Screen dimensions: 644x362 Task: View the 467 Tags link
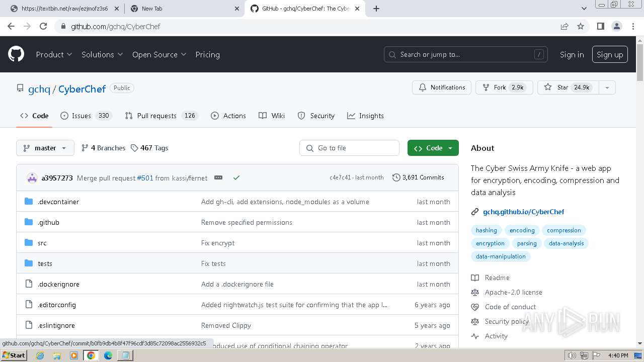pos(149,148)
